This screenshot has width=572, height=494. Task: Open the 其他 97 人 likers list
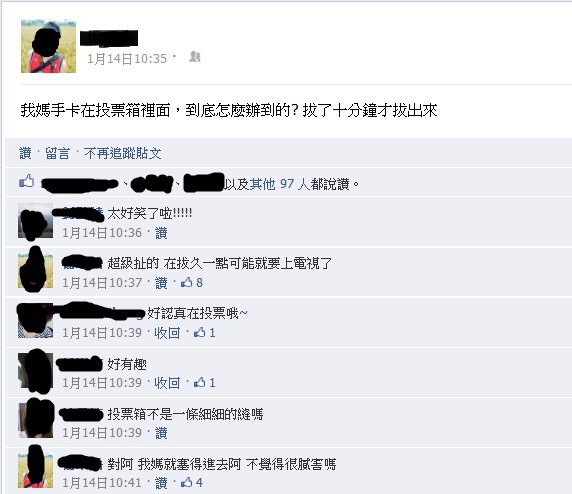pyautogui.click(x=279, y=184)
